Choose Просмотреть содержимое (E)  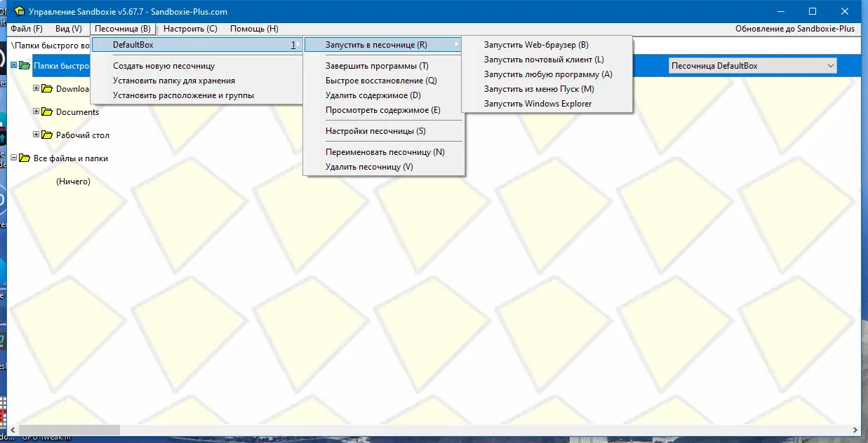point(384,110)
